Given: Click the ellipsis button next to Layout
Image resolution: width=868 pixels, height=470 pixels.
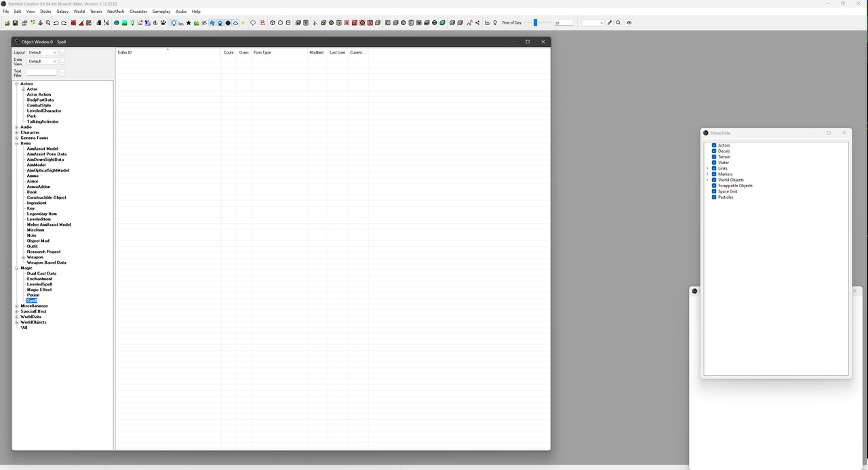Looking at the screenshot, I should pos(62,52).
